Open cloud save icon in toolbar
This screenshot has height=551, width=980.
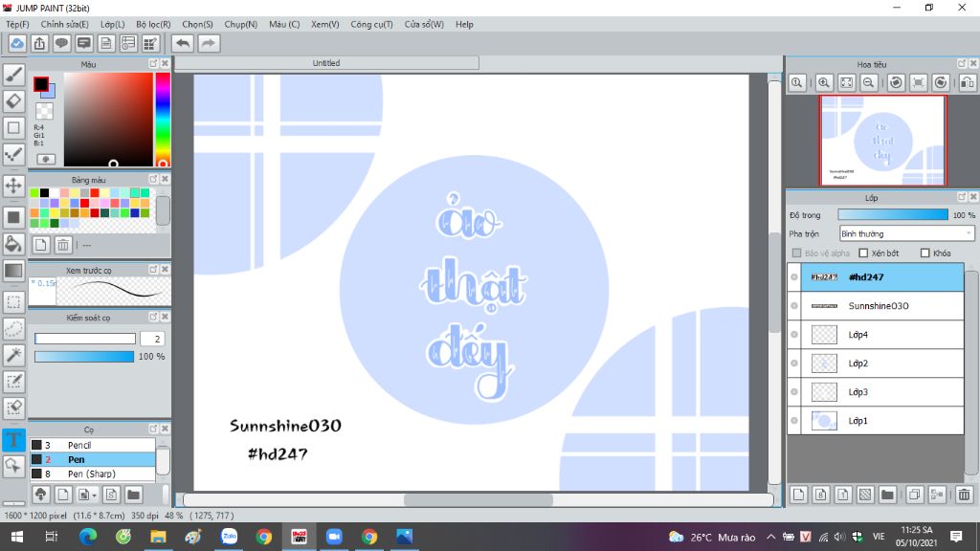(x=17, y=43)
